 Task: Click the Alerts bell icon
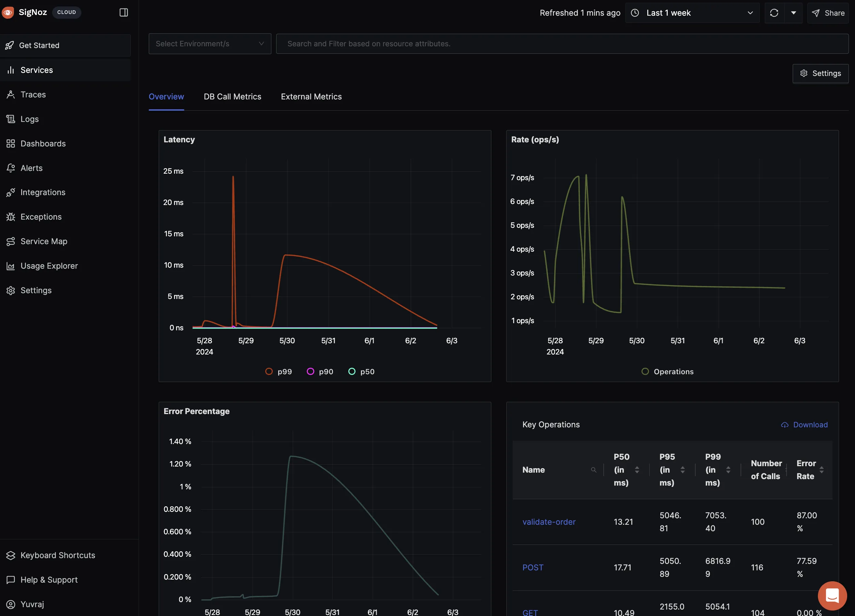pyautogui.click(x=11, y=168)
